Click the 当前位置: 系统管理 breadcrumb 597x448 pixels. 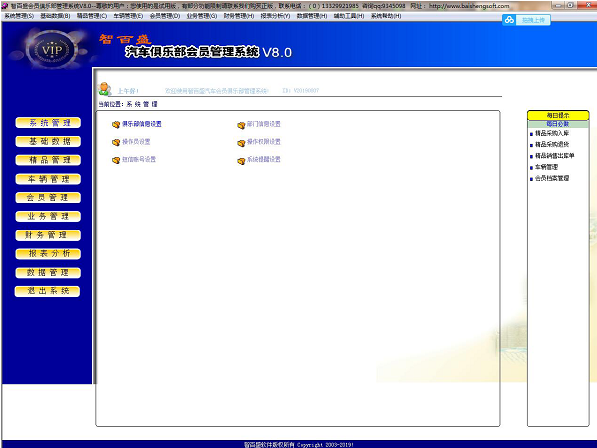point(128,104)
